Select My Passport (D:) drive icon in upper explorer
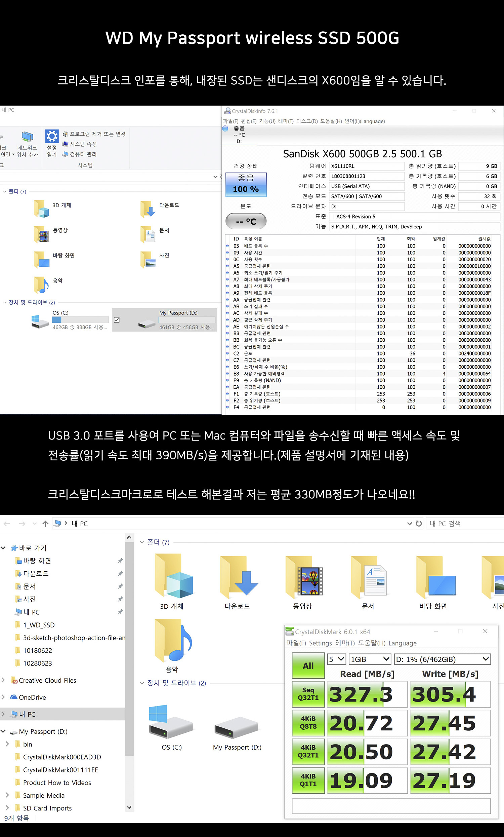The height and width of the screenshot is (837, 504). [x=147, y=324]
